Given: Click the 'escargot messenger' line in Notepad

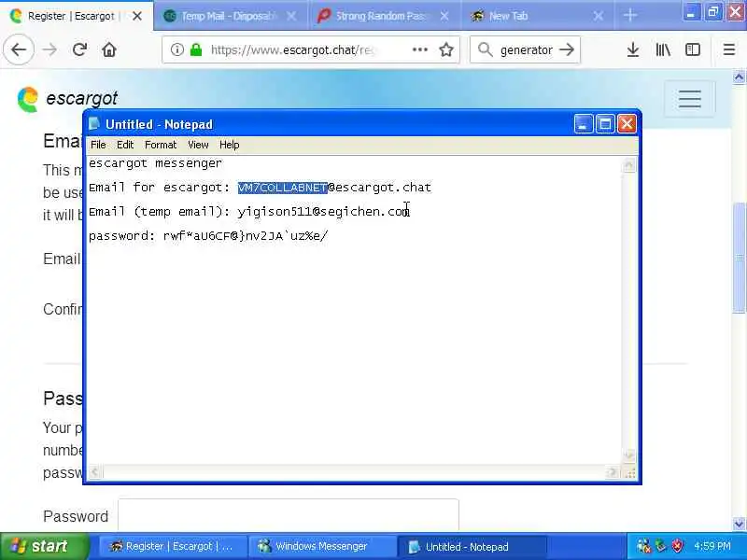Looking at the screenshot, I should point(155,163).
